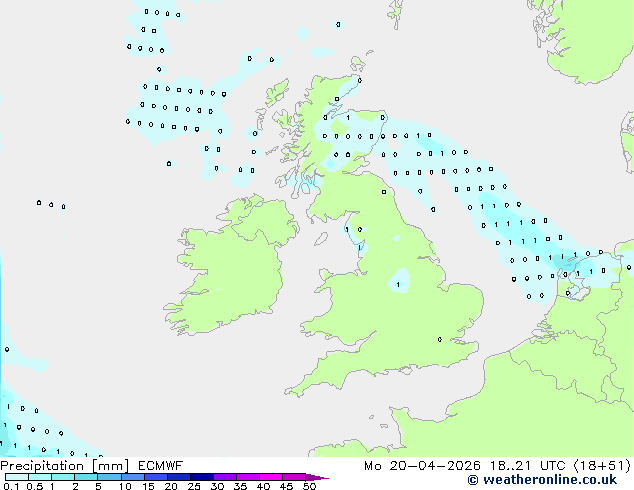The width and height of the screenshot is (634, 490).
Task: Click the 'Mo' weekday text
Action: 372,466
